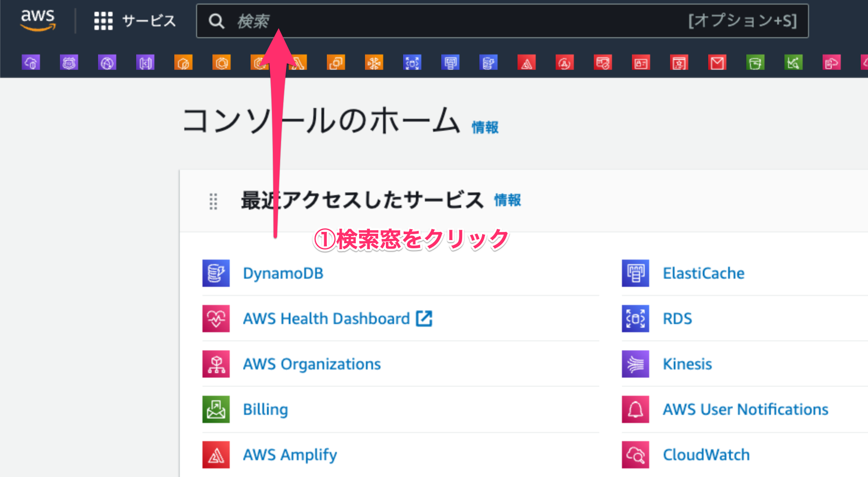Click the AWS Health Dashboard heart icon
The width and height of the screenshot is (868, 477).
(216, 319)
